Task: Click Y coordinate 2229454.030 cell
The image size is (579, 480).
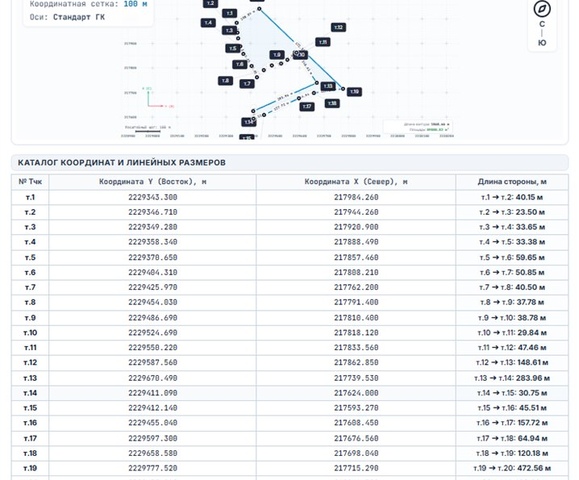Action: click(x=153, y=302)
